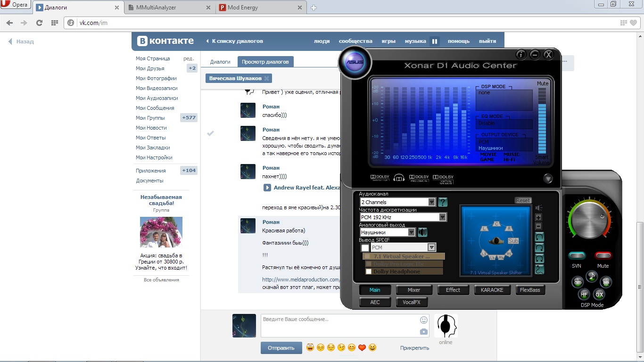Open Xonar information i button

521,55
